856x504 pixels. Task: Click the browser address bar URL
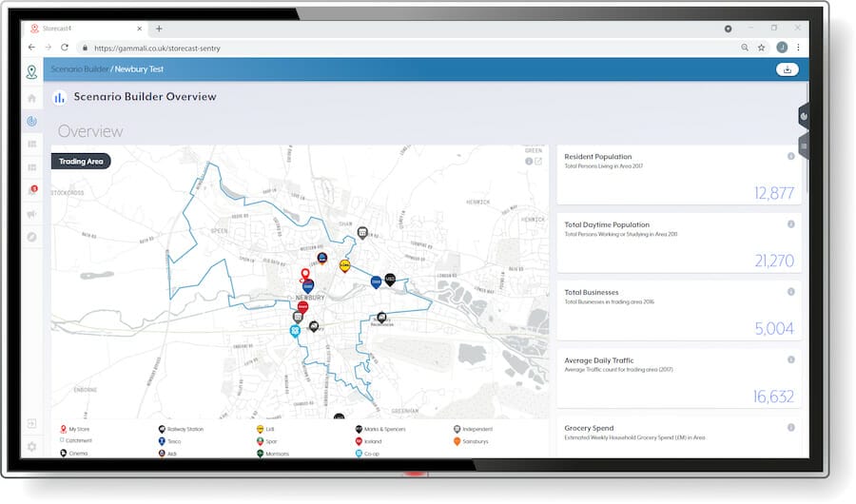157,48
